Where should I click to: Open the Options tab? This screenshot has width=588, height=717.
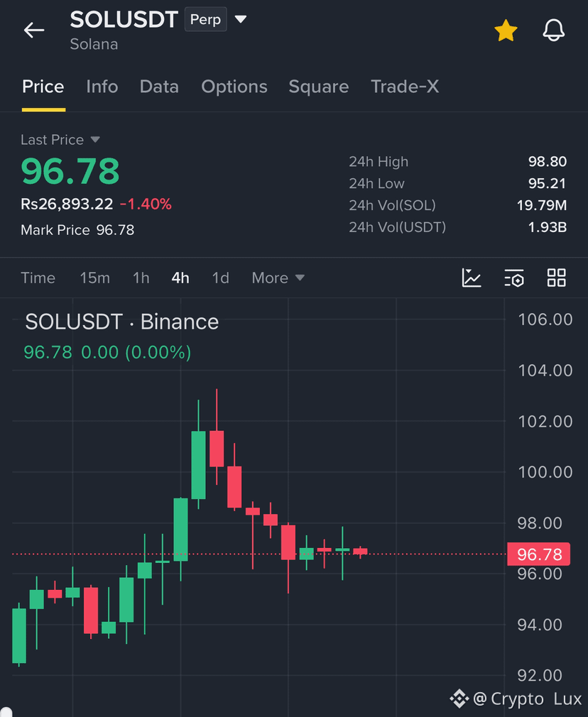point(234,87)
